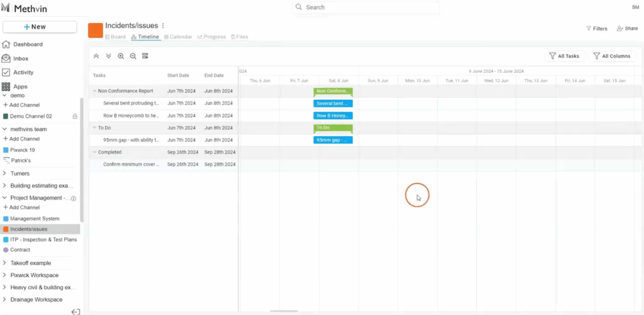
Task: Zoom out the timeline view
Action: (133, 56)
